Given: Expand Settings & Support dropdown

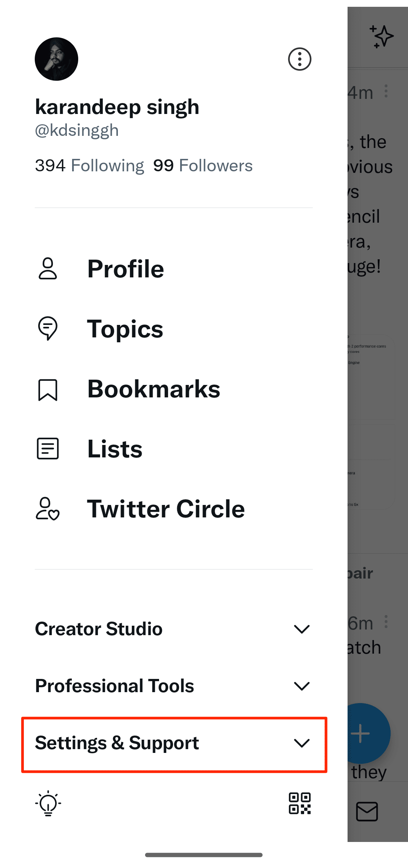Looking at the screenshot, I should (301, 743).
